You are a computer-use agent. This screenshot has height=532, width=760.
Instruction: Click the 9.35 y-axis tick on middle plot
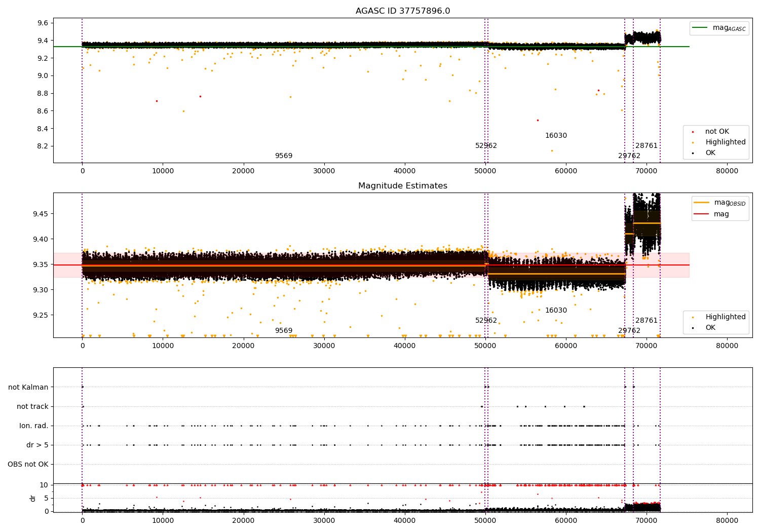41,264
